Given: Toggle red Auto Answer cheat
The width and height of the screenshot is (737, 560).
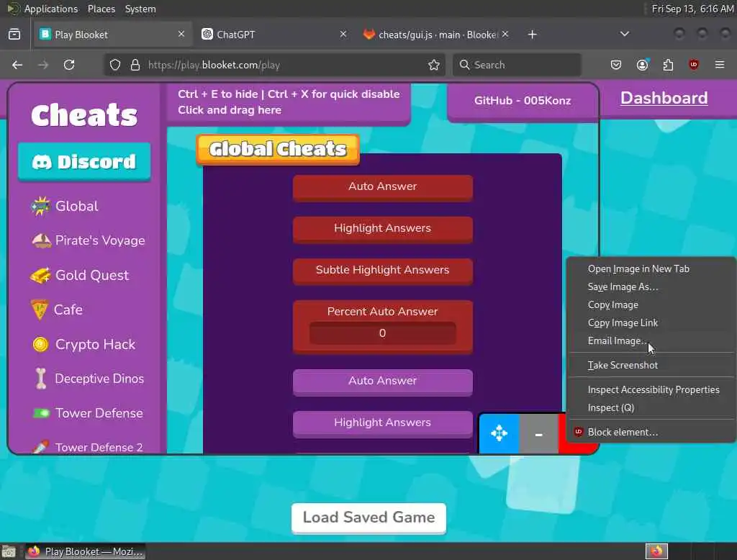Looking at the screenshot, I should (383, 187).
